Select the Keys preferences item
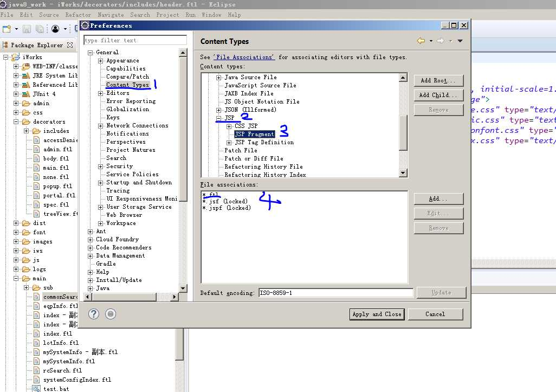Viewport: 556px width, 392px height. [113, 118]
